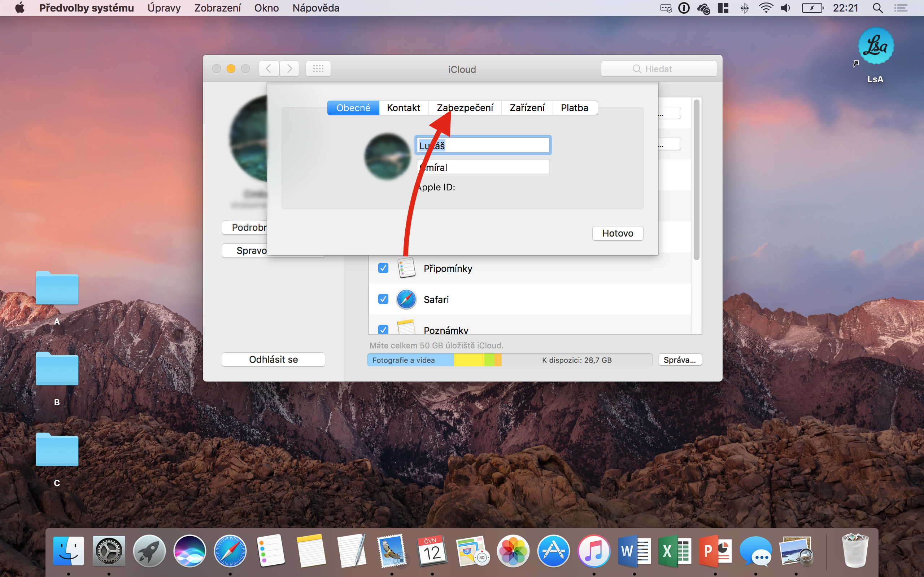The width and height of the screenshot is (924, 577).
Task: Click the back navigation arrow
Action: coord(269,69)
